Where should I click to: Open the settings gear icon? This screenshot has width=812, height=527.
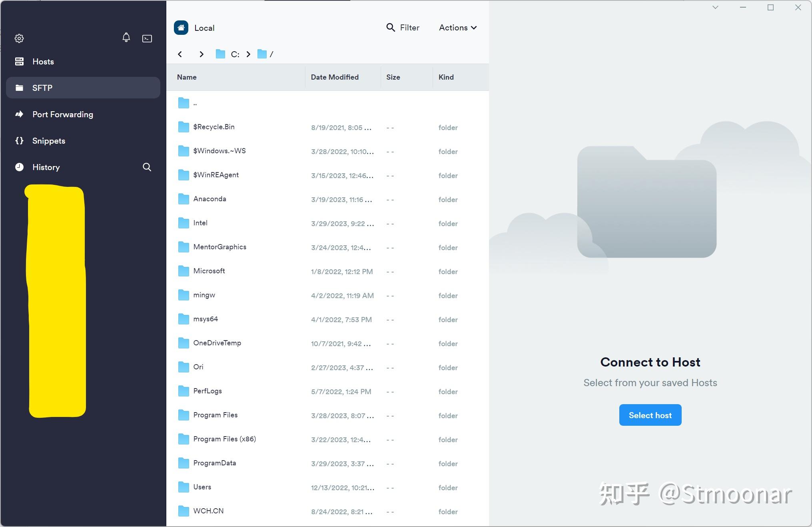19,38
